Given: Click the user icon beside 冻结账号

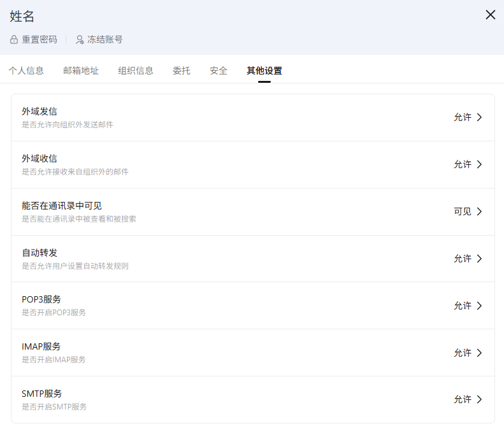Looking at the screenshot, I should point(80,39).
